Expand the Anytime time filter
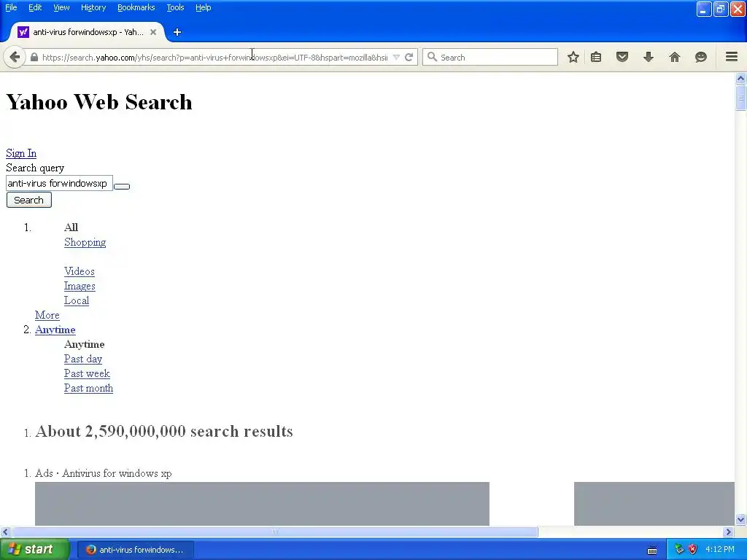Screen dimensions: 747x560 pyautogui.click(x=55, y=330)
